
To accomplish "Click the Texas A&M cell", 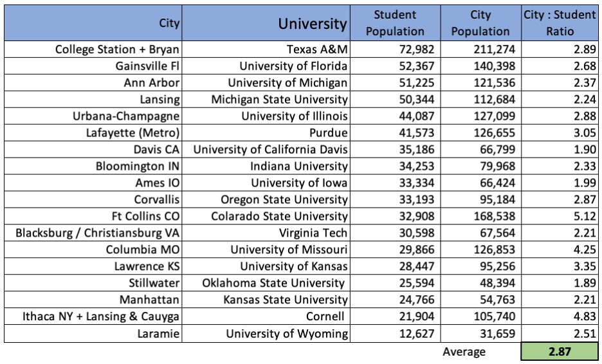I will pos(316,50).
